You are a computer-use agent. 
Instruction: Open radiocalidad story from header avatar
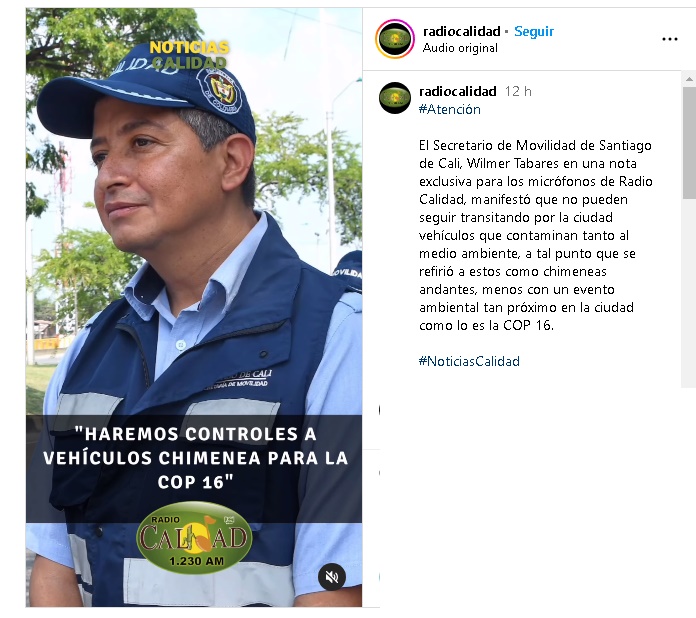pos(395,39)
